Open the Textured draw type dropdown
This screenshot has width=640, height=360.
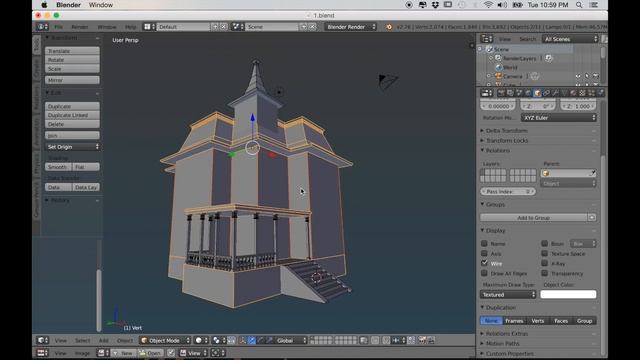(x=508, y=294)
